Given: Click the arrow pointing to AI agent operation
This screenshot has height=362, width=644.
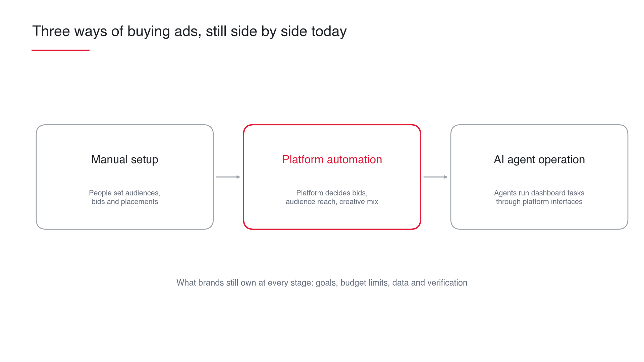Looking at the screenshot, I should [x=435, y=177].
